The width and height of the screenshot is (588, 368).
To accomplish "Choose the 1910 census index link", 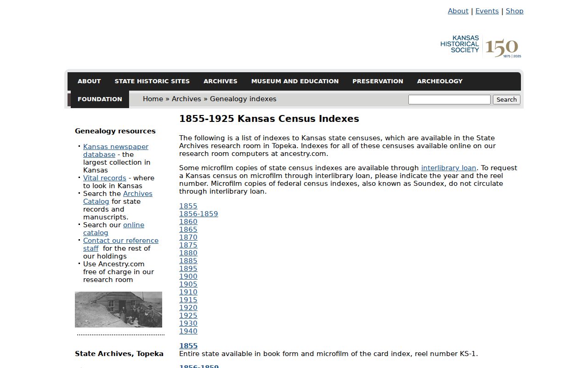I will pyautogui.click(x=188, y=292).
